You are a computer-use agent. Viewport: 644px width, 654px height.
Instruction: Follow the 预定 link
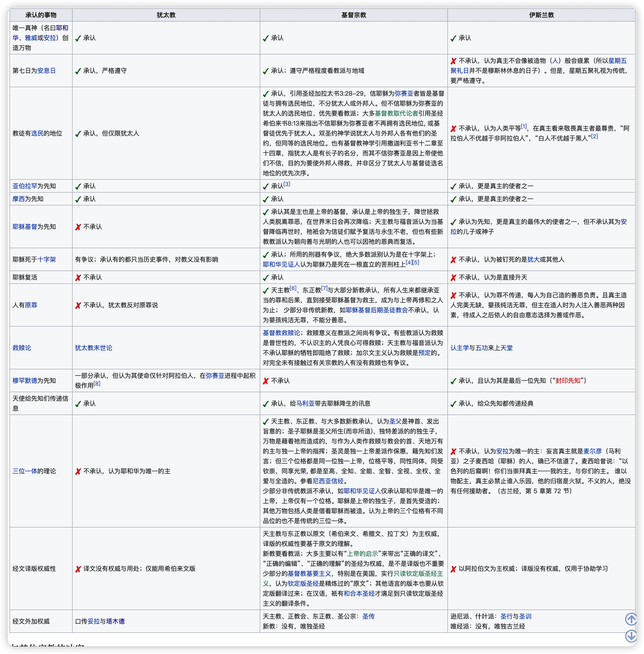coord(425,353)
